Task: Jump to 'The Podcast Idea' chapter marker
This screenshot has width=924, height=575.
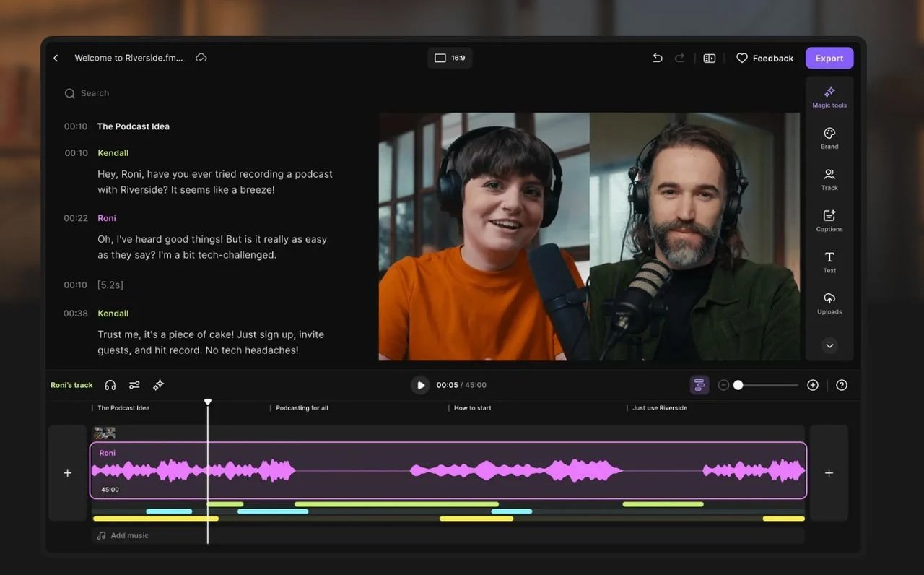Action: coord(123,408)
